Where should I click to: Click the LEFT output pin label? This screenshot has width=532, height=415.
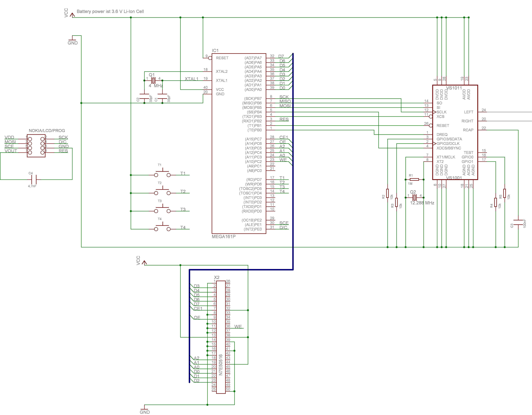(x=469, y=112)
